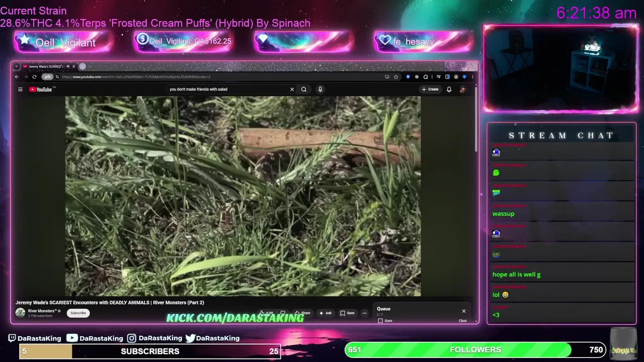Open the YouTube account avatar menu
The width and height of the screenshot is (644, 362).
tap(463, 89)
